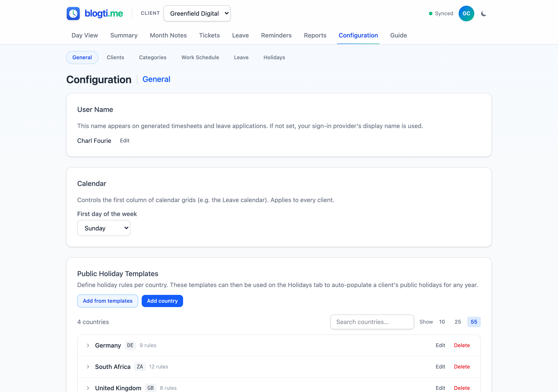Viewport: 558px width, 392px height.
Task: Show 25 countries per page
Action: 458,322
